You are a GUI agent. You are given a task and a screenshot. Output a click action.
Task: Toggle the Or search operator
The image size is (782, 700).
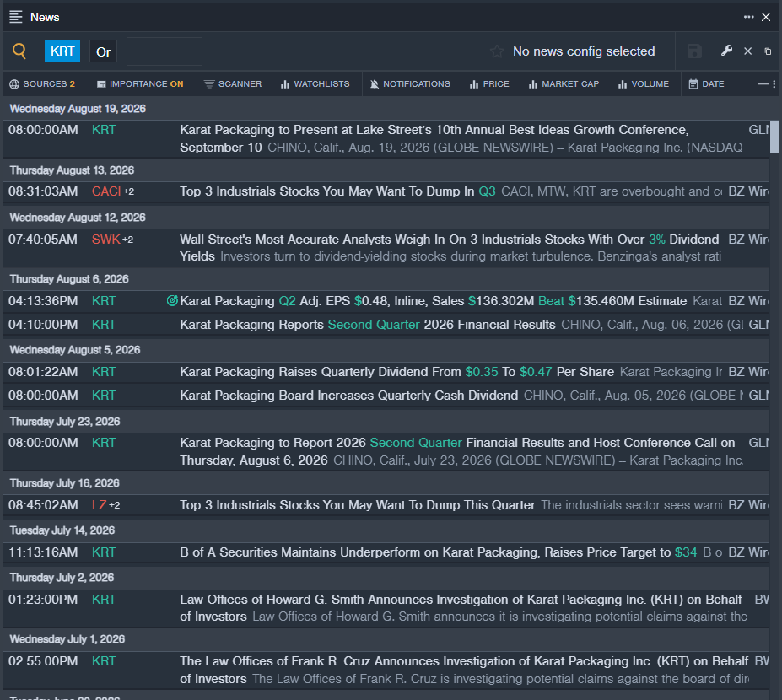coord(103,51)
